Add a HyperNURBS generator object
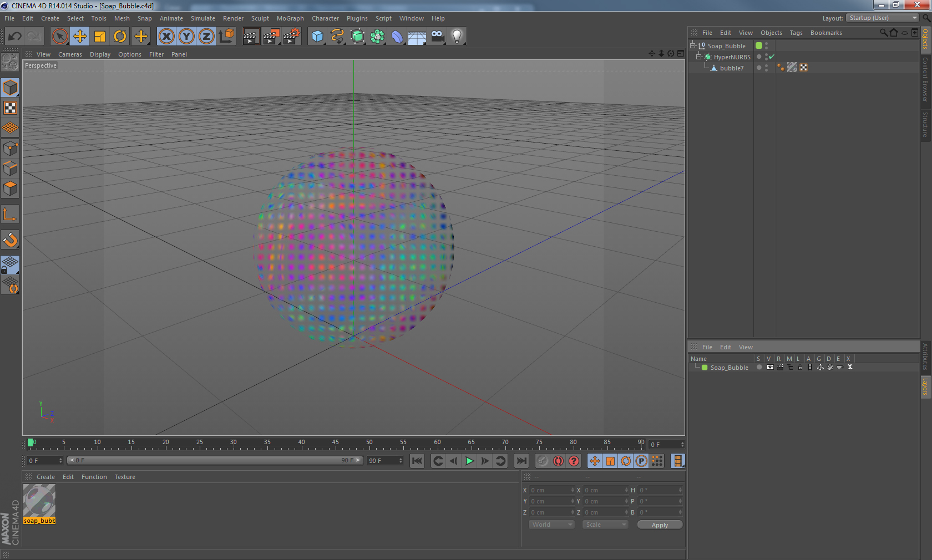This screenshot has height=560, width=932. [x=357, y=37]
